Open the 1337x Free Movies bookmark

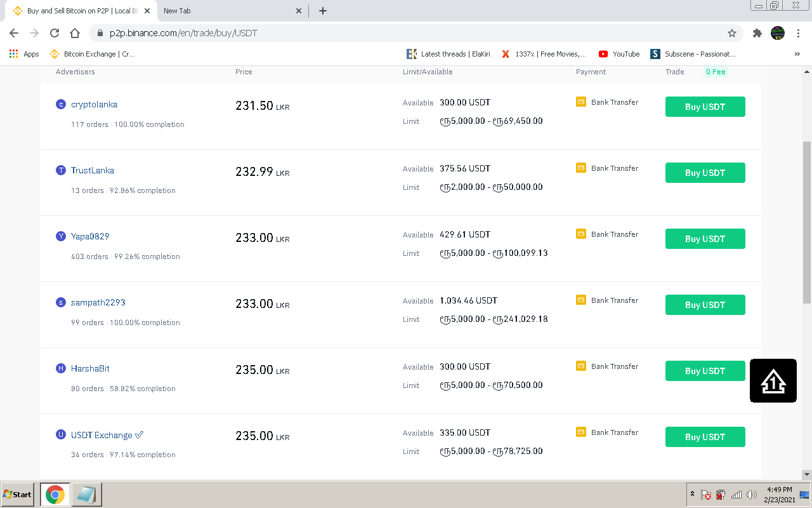(544, 54)
